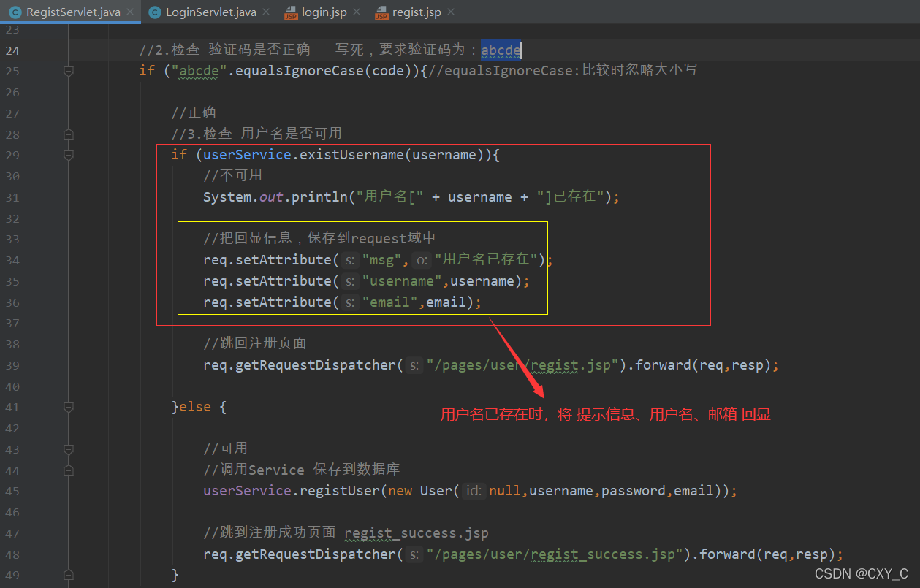Click the userService link on line 29
This screenshot has width=920, height=588.
click(247, 155)
